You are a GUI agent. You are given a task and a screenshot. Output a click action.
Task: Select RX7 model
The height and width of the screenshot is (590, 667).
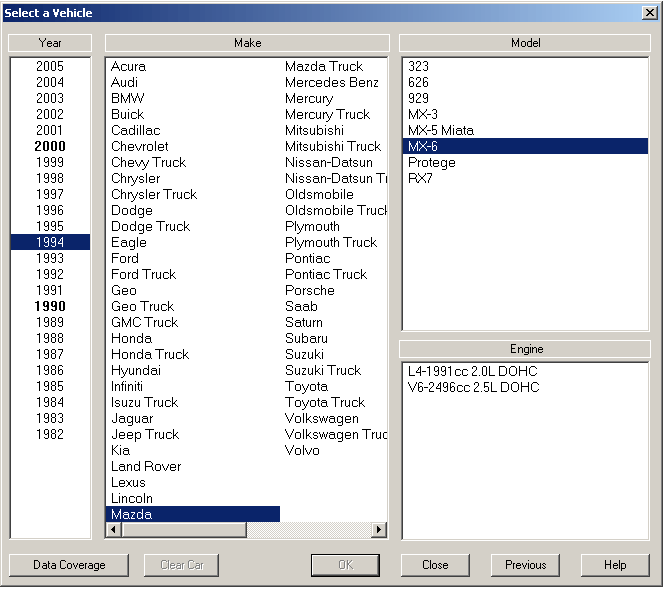coord(525,179)
